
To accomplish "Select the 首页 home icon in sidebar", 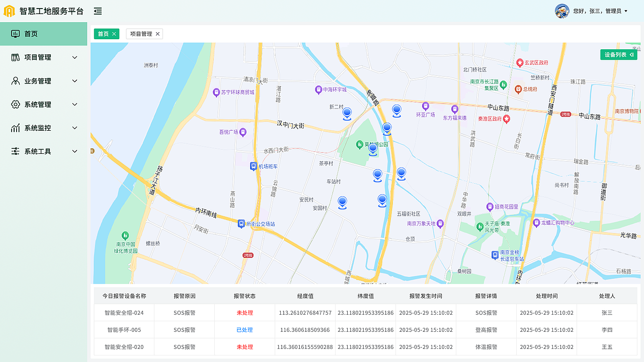I will (x=16, y=34).
